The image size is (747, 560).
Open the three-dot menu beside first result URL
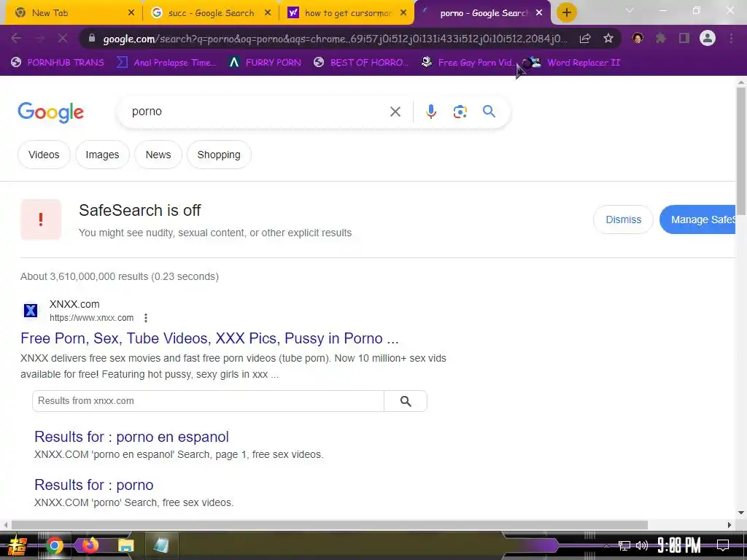pos(146,318)
